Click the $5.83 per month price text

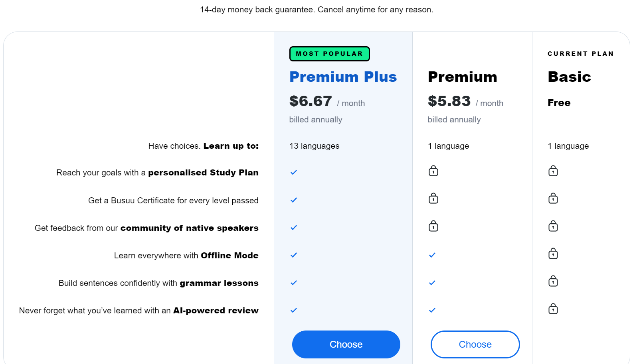coord(449,102)
